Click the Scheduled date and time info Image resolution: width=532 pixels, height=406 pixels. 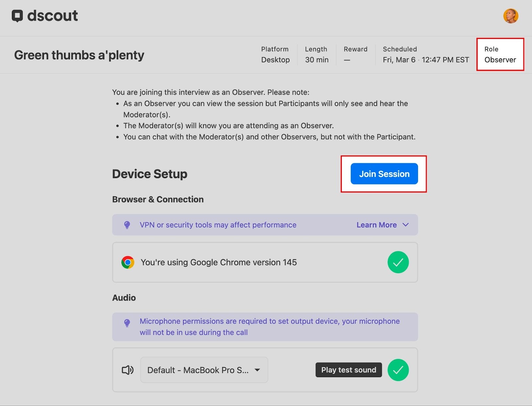click(426, 55)
